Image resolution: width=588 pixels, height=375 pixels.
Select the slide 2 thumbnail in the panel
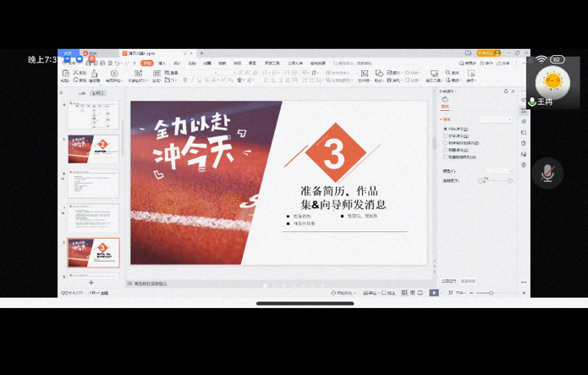pos(93,149)
